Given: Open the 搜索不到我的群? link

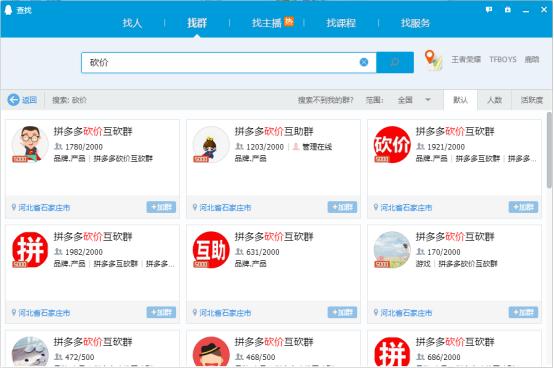Looking at the screenshot, I should click(325, 100).
